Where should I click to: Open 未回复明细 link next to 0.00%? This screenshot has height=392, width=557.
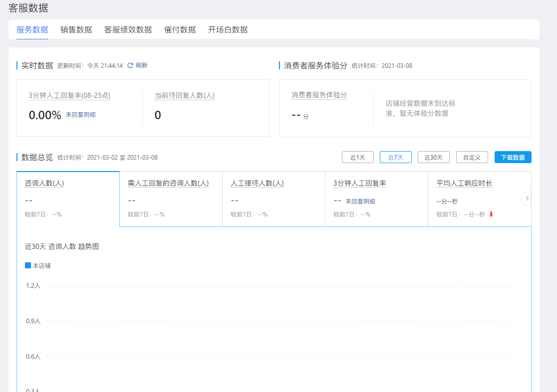click(80, 115)
